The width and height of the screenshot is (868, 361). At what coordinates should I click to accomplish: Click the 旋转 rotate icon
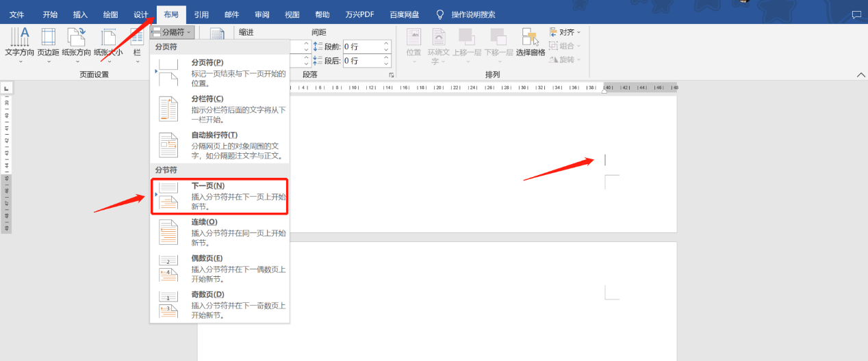pyautogui.click(x=553, y=59)
